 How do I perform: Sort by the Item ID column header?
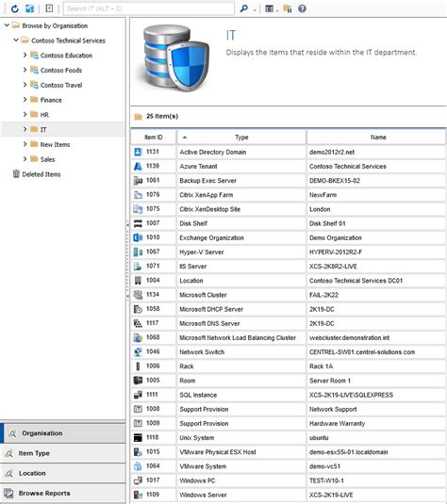(154, 138)
